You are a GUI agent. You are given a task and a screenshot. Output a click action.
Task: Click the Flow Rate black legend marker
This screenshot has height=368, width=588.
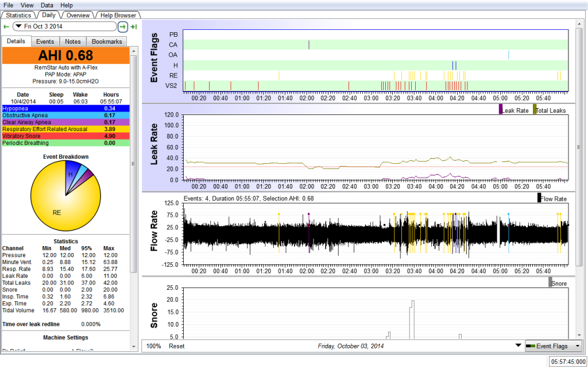pos(539,198)
